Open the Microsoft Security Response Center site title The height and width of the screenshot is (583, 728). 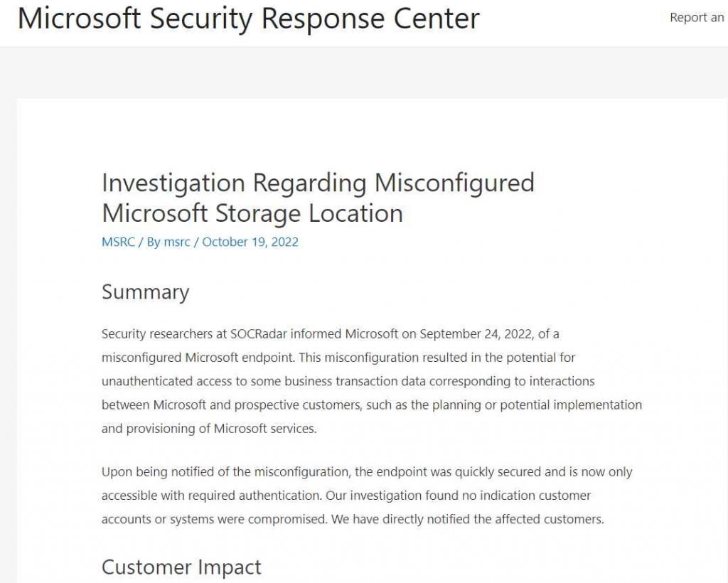coord(248,18)
